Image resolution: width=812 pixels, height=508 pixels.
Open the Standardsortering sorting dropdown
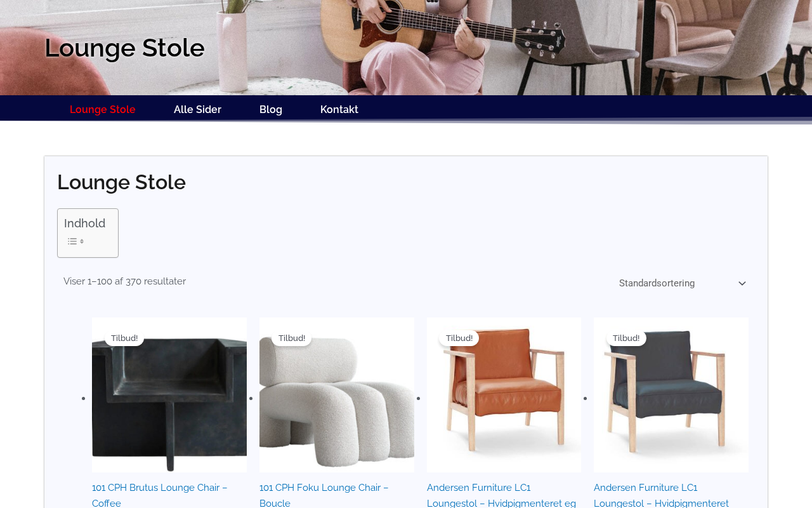pyautogui.click(x=683, y=283)
